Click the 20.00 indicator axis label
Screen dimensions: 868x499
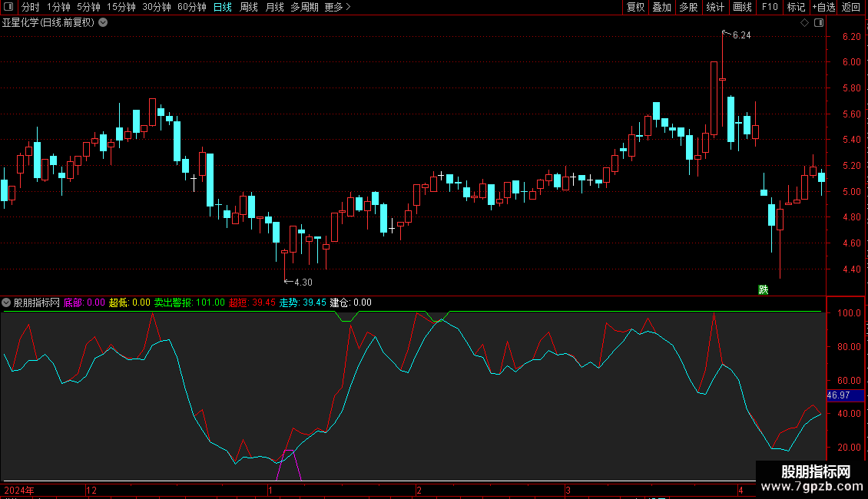849,448
